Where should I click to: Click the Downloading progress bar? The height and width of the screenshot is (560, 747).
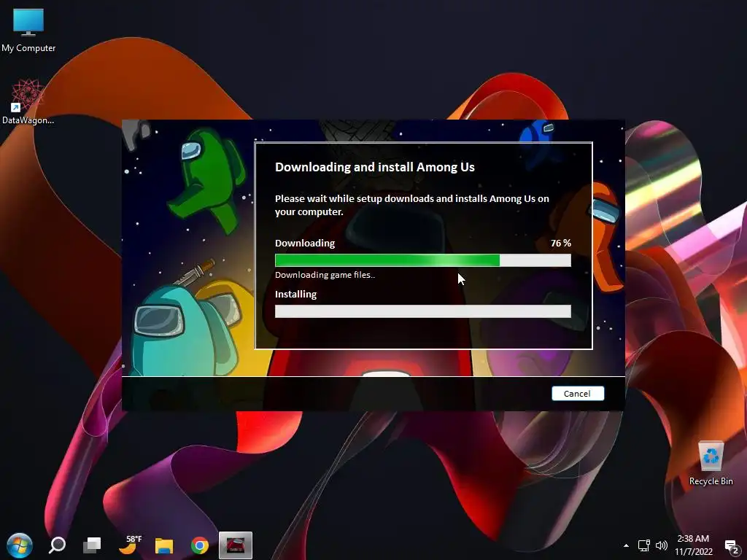[423, 260]
